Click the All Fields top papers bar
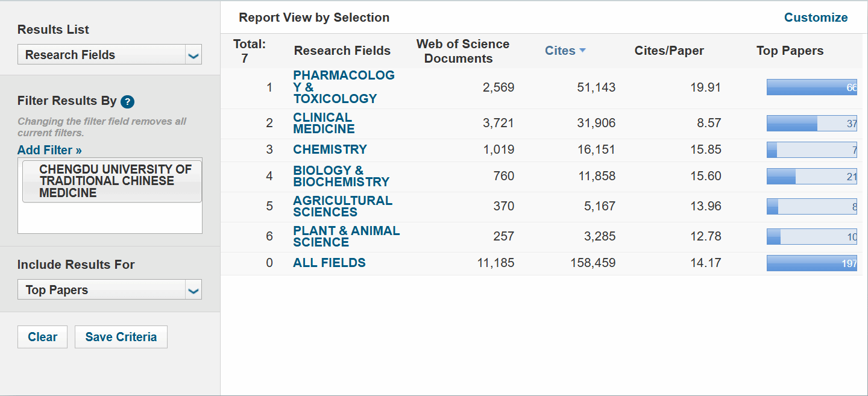This screenshot has width=868, height=396. pos(811,263)
